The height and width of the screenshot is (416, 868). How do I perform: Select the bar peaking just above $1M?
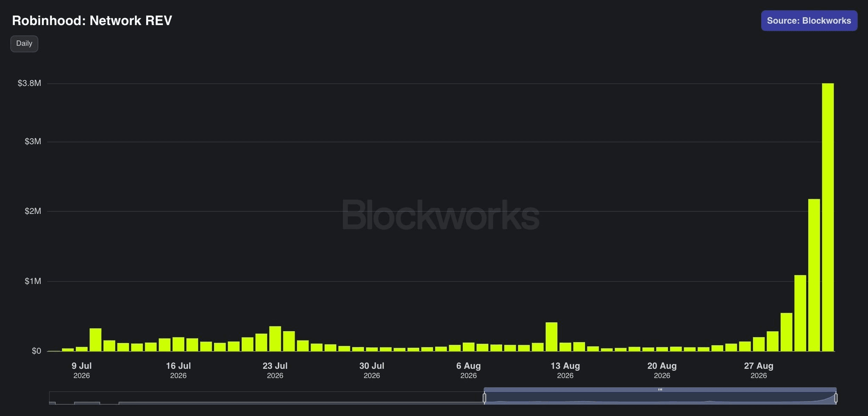[x=800, y=313]
